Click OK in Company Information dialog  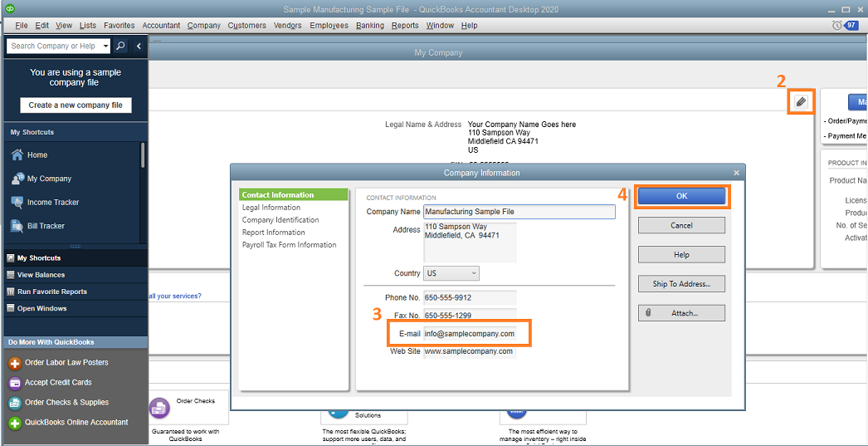tap(681, 196)
